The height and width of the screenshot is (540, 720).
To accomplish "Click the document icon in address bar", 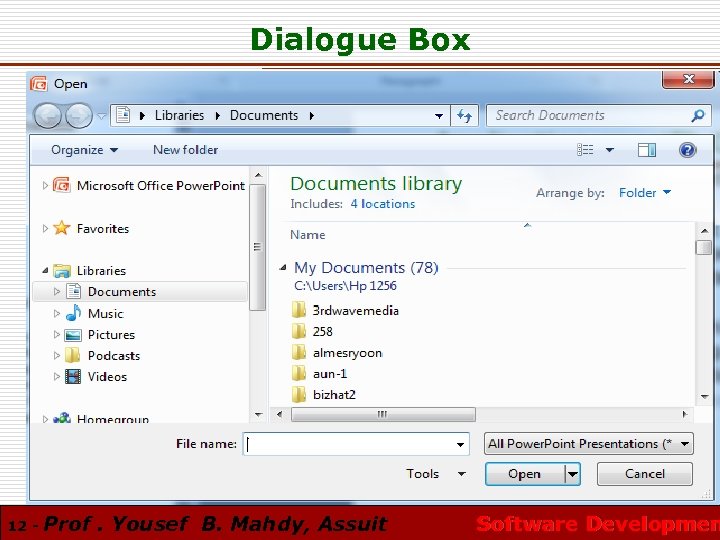I will pos(123,115).
